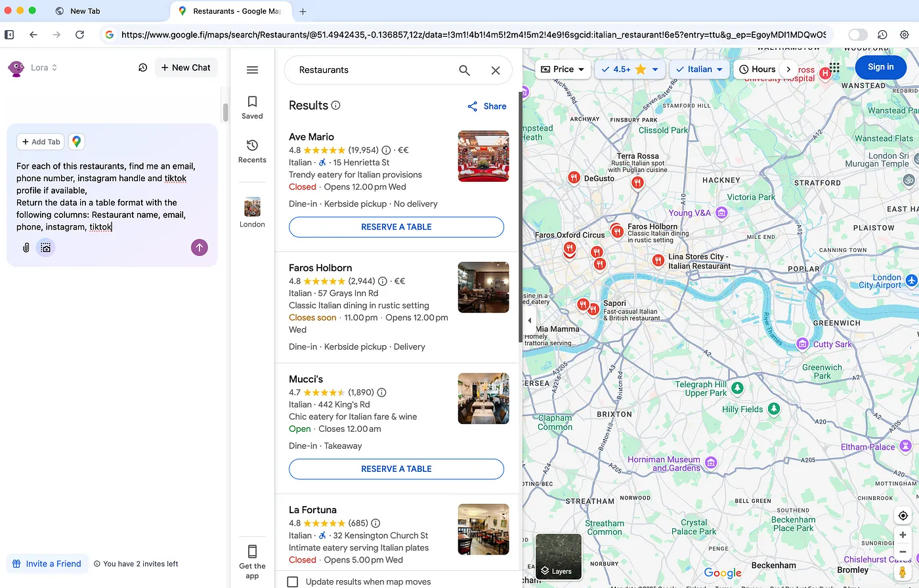Sign in to Google

[881, 67]
